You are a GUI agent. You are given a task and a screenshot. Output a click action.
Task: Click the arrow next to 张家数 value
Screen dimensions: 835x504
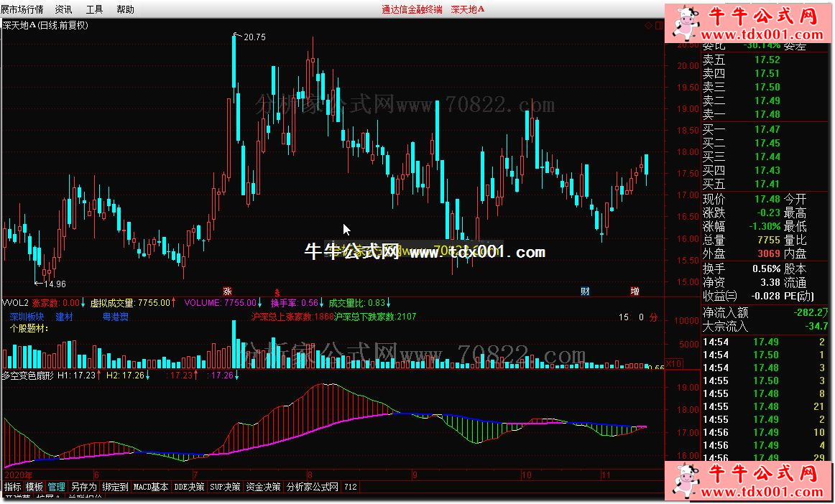tap(83, 304)
